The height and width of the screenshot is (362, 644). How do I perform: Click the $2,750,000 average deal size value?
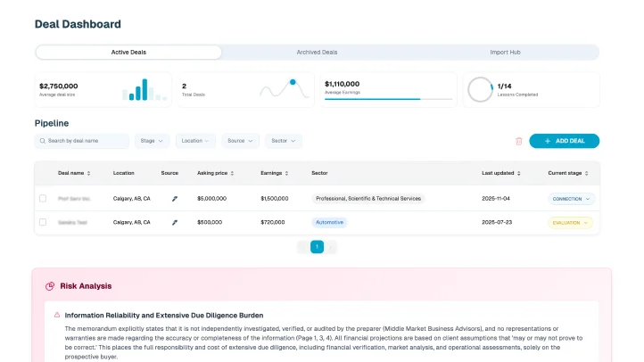tap(58, 86)
